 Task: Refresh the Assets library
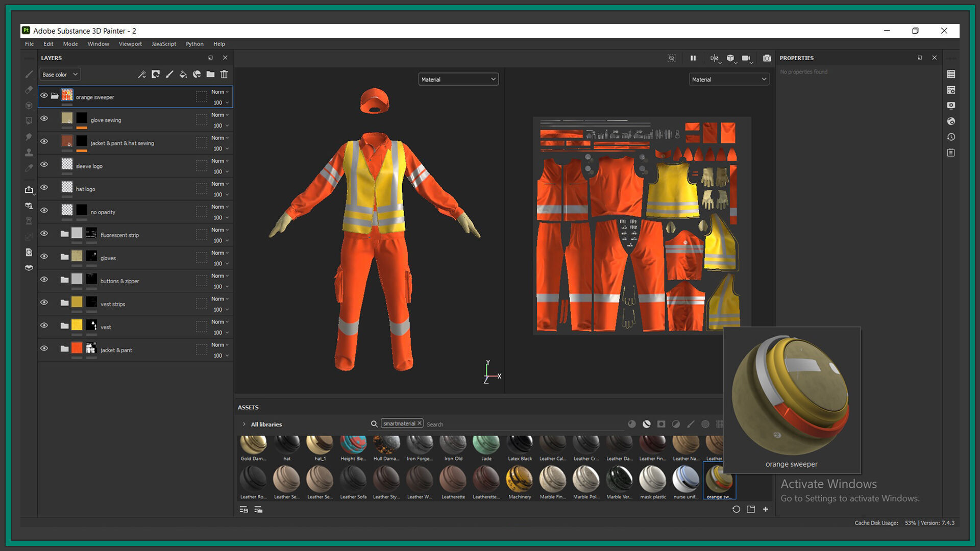point(736,509)
